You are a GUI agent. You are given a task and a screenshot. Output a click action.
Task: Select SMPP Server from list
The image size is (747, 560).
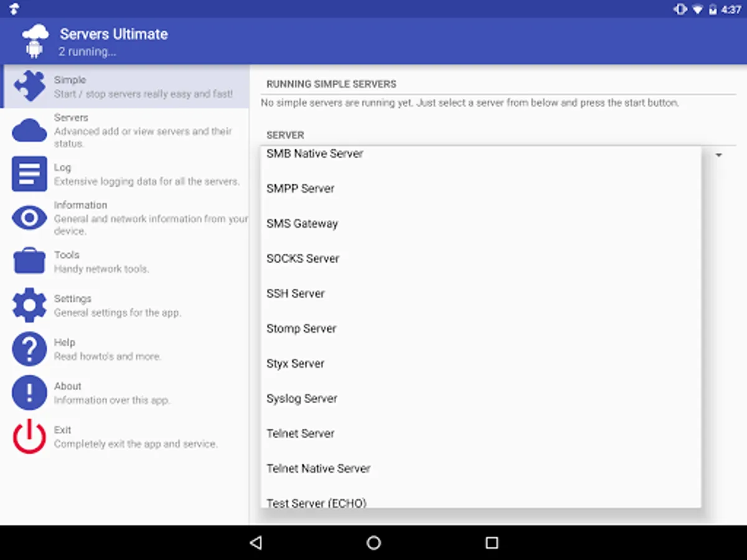pos(481,189)
